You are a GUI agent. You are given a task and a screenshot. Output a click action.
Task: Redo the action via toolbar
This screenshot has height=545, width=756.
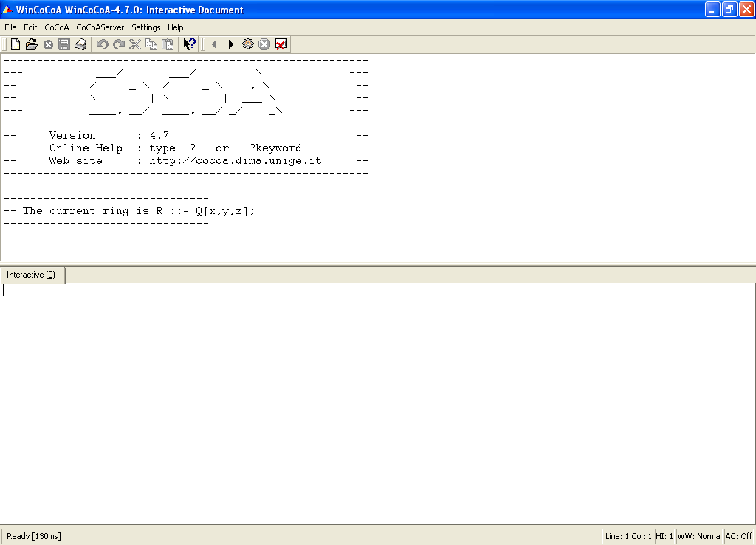click(119, 44)
